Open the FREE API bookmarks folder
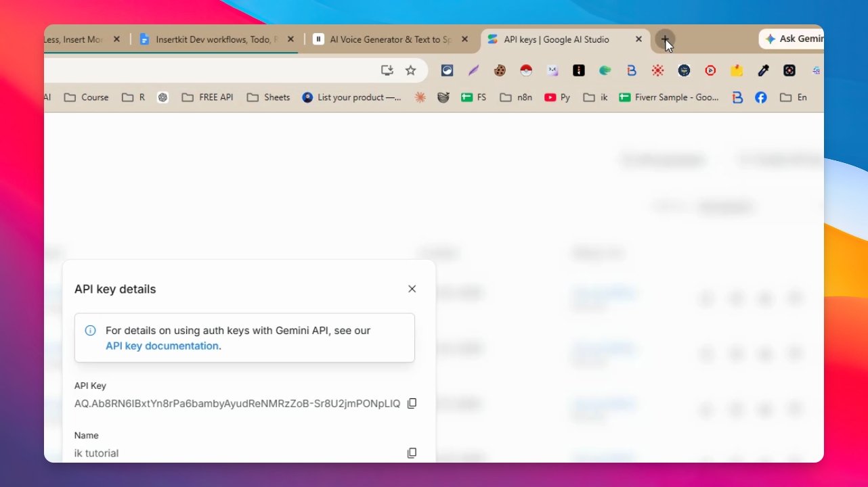Image resolution: width=868 pixels, height=487 pixels. [208, 97]
